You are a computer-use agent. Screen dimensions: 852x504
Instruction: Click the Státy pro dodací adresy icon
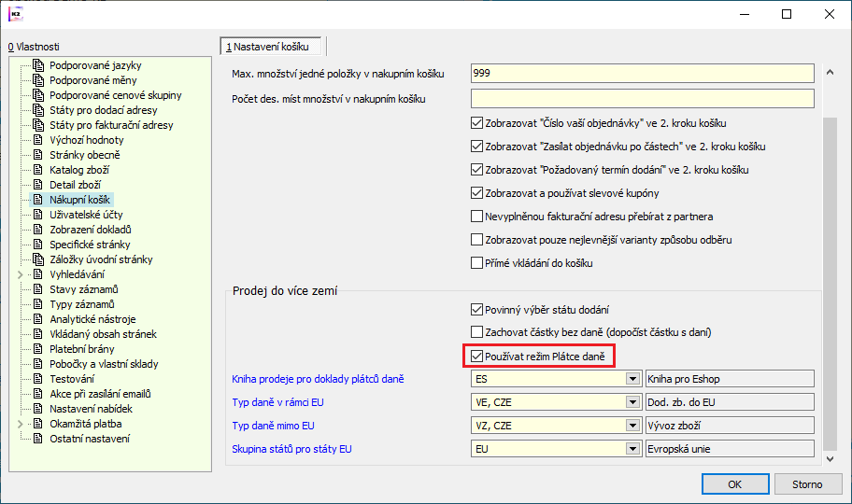pyautogui.click(x=38, y=110)
